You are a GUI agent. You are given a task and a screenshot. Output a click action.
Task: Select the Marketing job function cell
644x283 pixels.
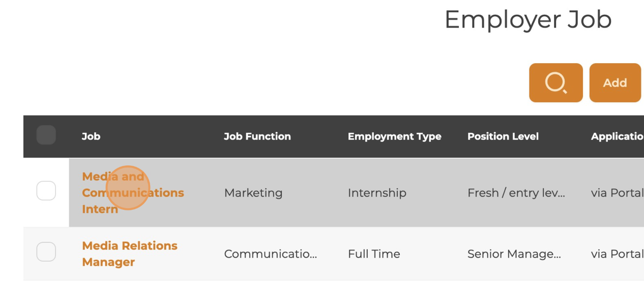(x=253, y=193)
